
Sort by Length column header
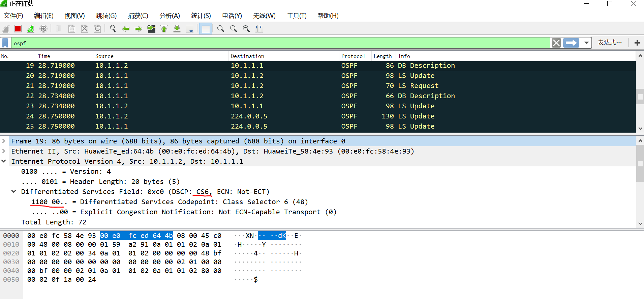pos(383,56)
